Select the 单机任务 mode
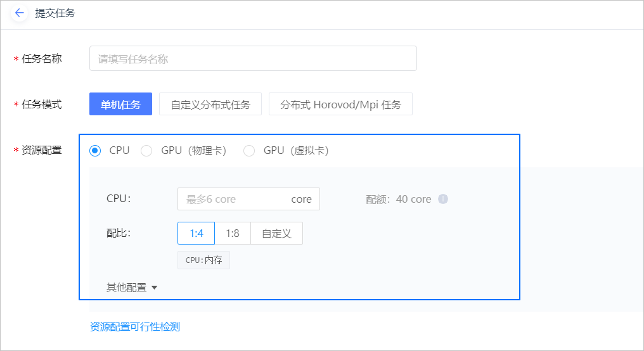644x351 pixels. [120, 105]
